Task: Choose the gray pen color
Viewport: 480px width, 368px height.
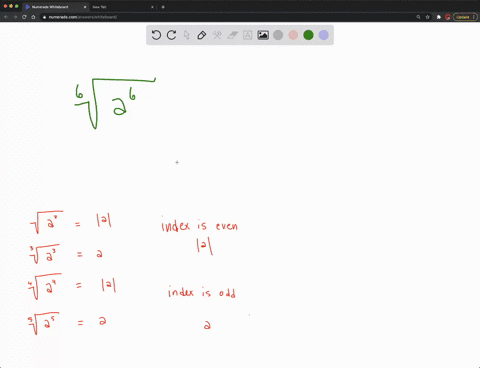Action: coord(278,35)
